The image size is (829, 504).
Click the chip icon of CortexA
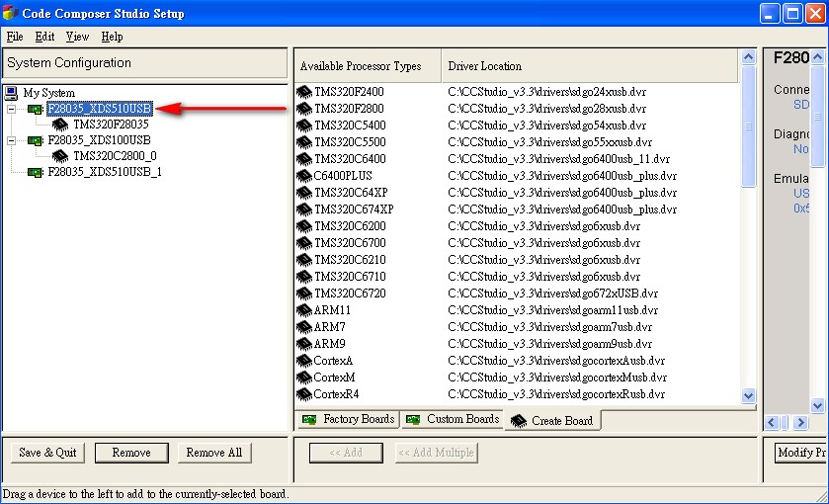coord(304,362)
